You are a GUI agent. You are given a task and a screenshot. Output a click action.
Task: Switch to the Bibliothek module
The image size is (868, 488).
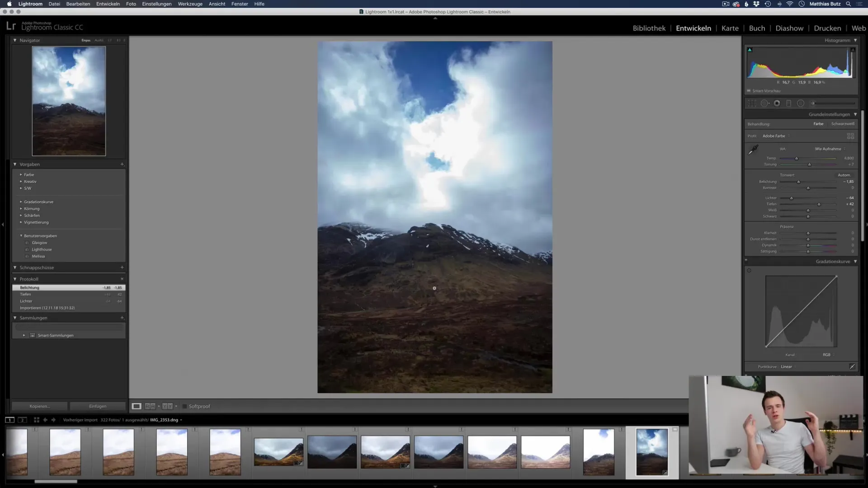pos(649,28)
